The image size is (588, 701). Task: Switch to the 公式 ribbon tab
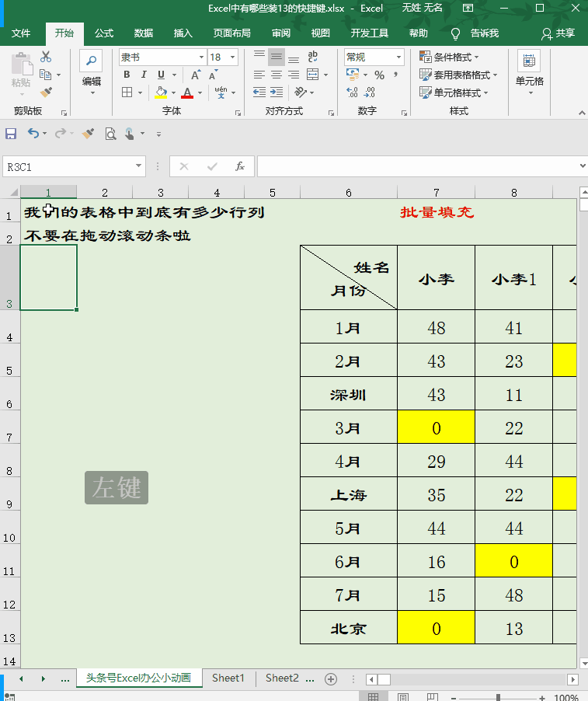point(104,33)
